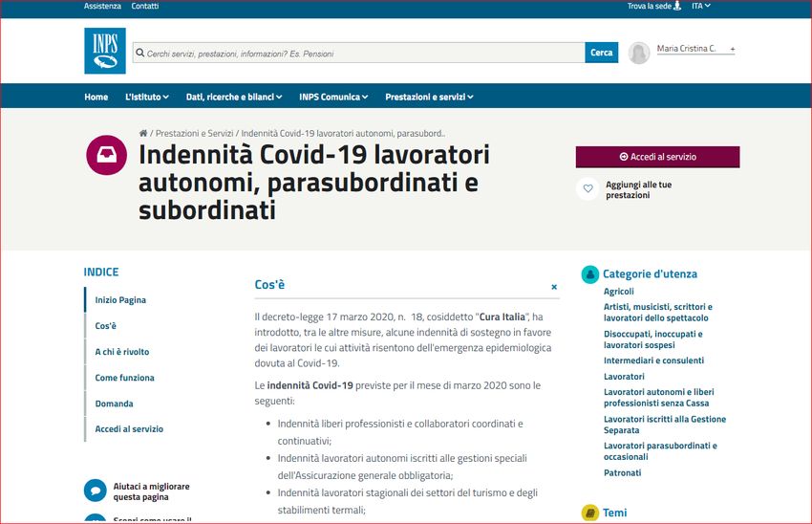This screenshot has width=812, height=524.
Task: Go to Home in navigation bar
Action: [96, 97]
